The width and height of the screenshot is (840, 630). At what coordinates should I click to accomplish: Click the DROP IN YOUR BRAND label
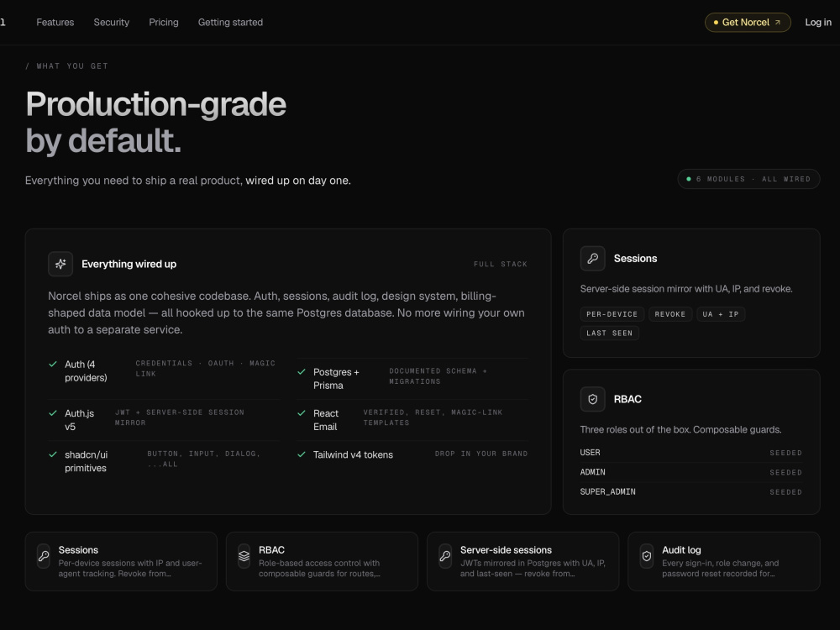point(481,454)
